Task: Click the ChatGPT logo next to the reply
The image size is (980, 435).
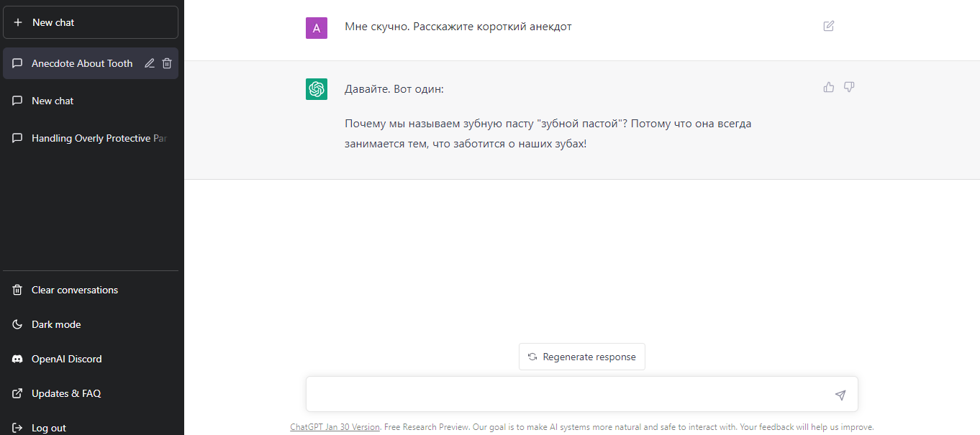Action: point(316,89)
